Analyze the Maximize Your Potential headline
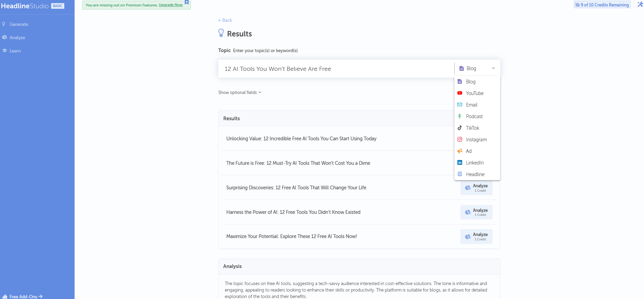Image resolution: width=644 pixels, height=299 pixels. point(476,236)
